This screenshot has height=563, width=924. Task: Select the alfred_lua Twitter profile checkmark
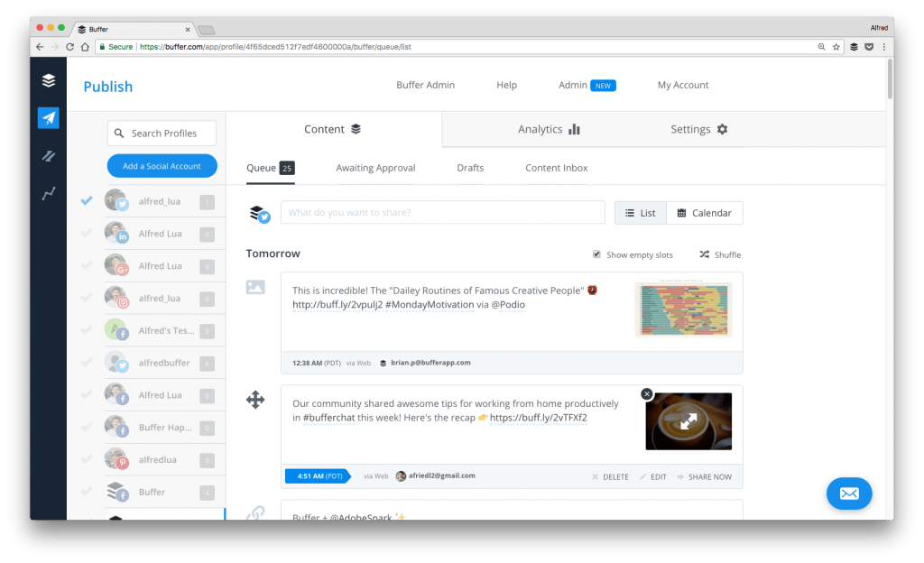(87, 200)
